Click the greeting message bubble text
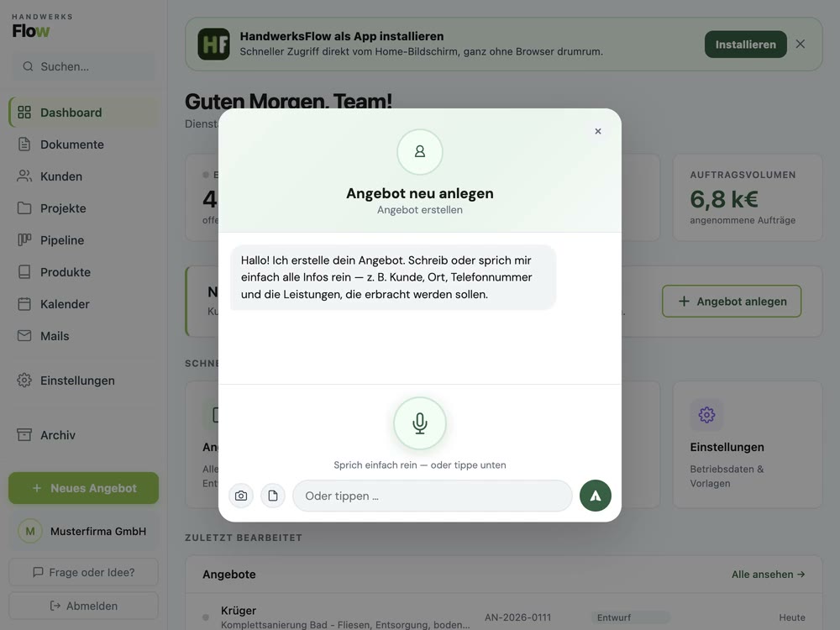 pyautogui.click(x=386, y=277)
